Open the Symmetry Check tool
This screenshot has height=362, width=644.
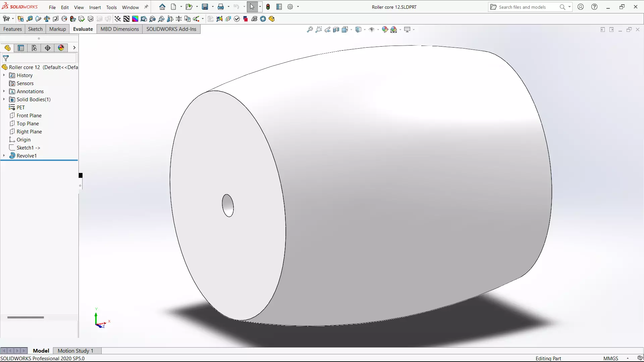tap(170, 19)
